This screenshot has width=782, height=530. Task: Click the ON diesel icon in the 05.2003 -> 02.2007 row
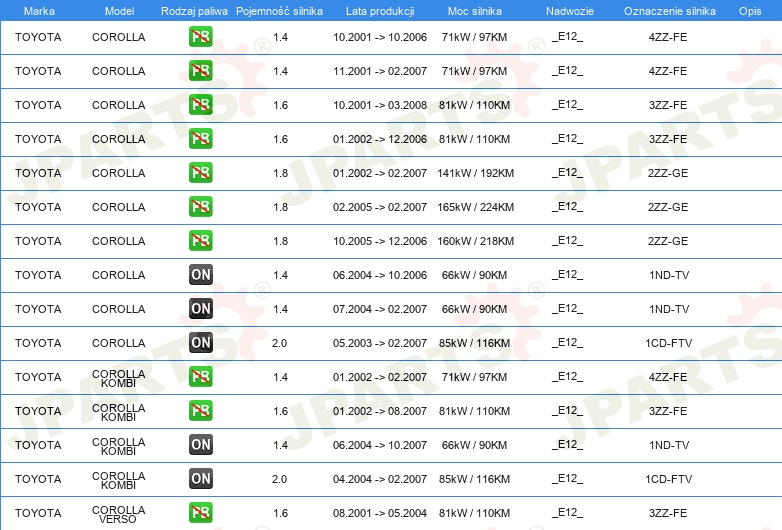pos(200,342)
